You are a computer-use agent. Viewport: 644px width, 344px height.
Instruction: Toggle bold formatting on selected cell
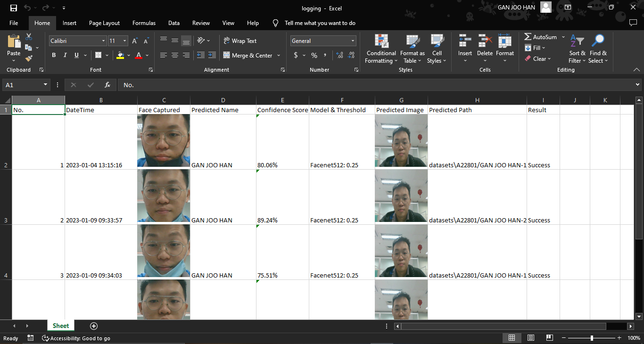coord(54,55)
